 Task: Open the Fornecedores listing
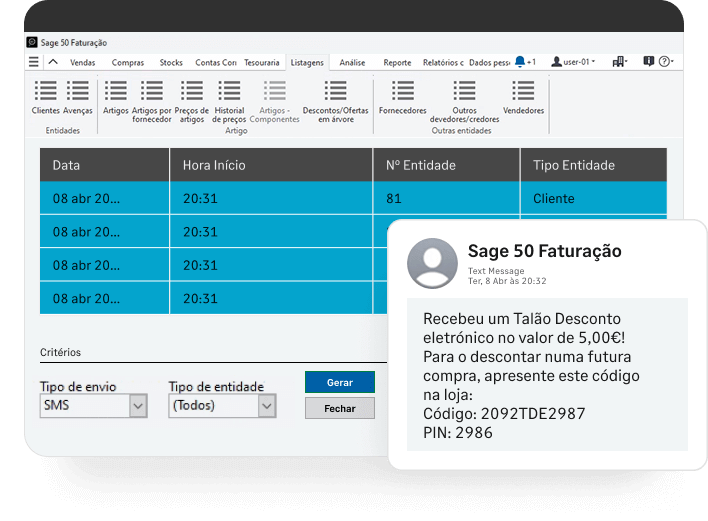[402, 92]
